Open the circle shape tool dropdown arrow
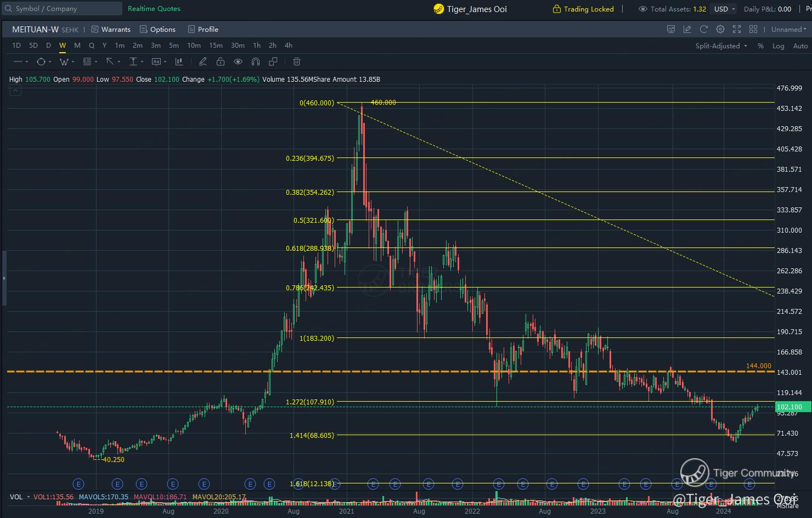812x518 pixels. click(50, 62)
